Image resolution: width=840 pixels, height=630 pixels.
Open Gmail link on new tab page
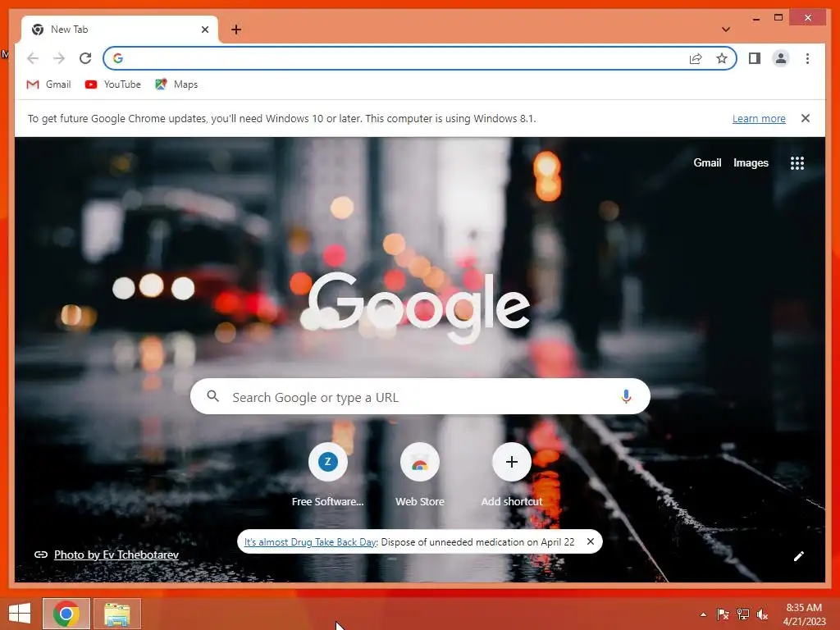707,163
